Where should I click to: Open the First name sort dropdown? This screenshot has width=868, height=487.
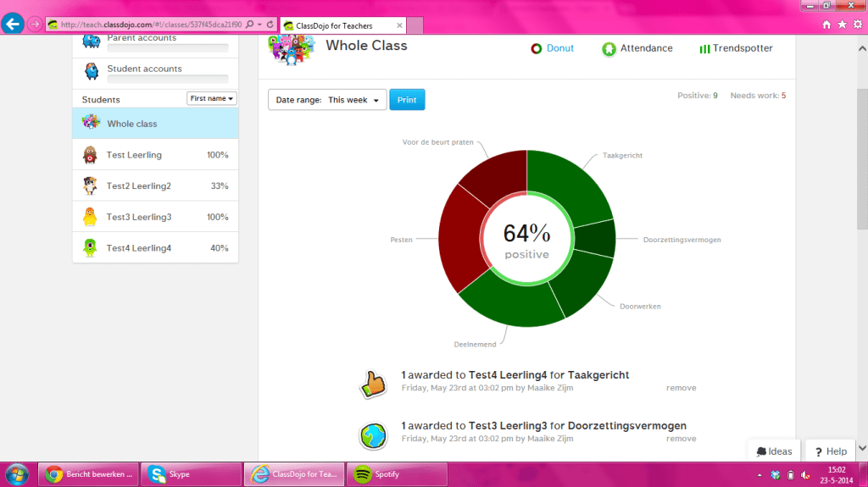[x=211, y=98]
